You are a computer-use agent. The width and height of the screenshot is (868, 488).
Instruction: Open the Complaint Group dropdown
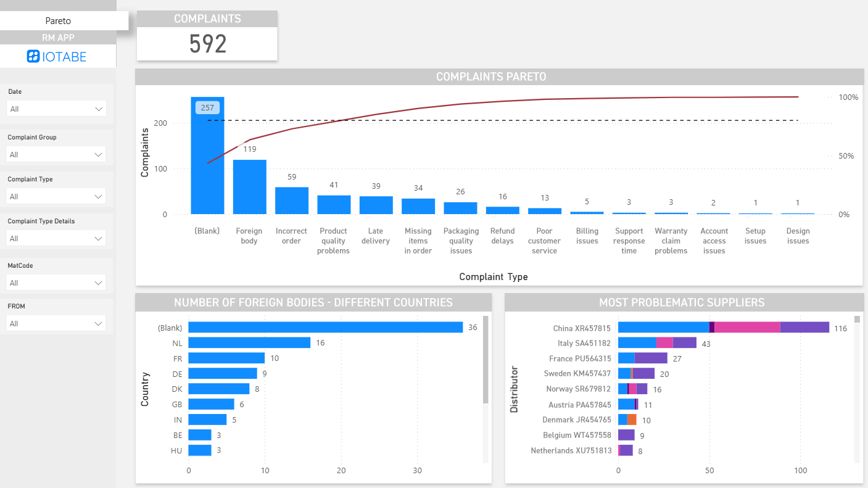[x=56, y=154]
